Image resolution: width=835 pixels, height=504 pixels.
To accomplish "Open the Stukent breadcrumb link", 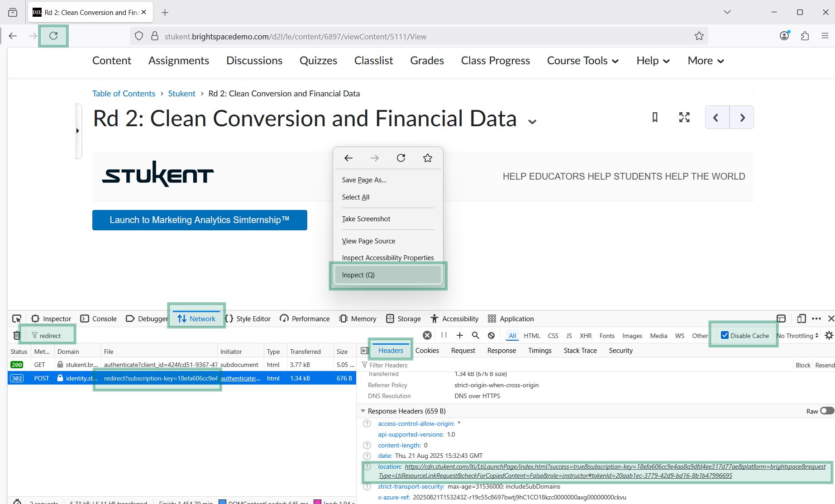I will 181,94.
